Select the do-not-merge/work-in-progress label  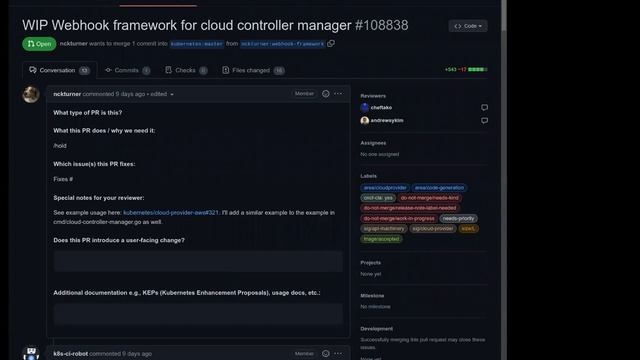pyautogui.click(x=399, y=218)
